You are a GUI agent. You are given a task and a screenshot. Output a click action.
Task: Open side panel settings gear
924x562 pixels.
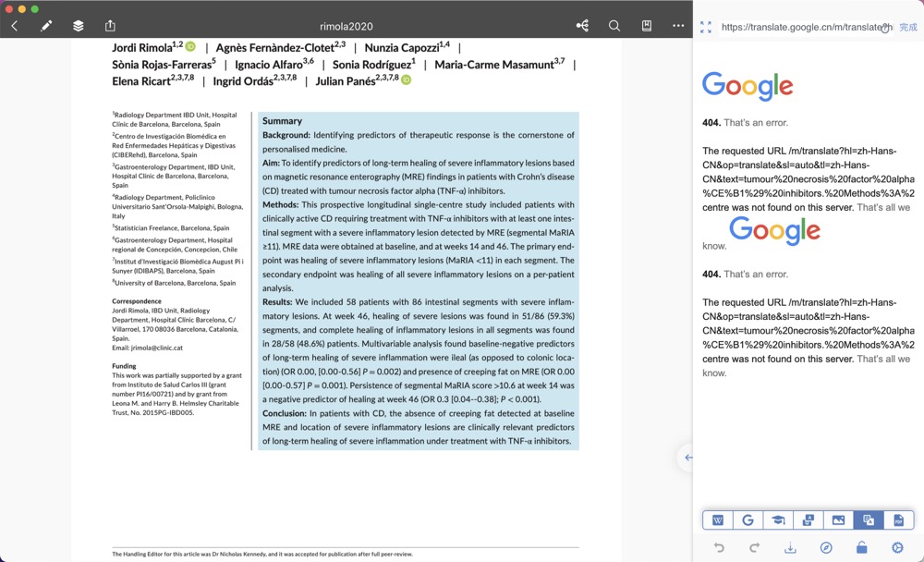click(x=897, y=548)
